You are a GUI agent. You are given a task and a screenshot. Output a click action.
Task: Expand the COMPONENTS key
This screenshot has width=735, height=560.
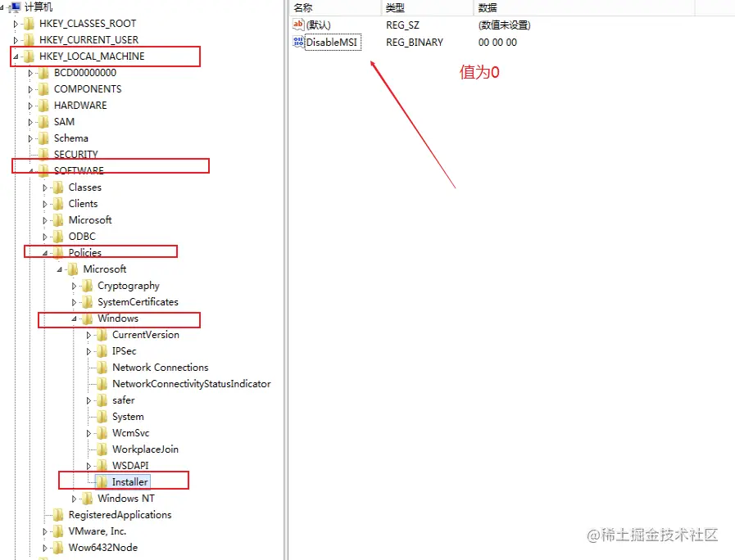[x=30, y=89]
